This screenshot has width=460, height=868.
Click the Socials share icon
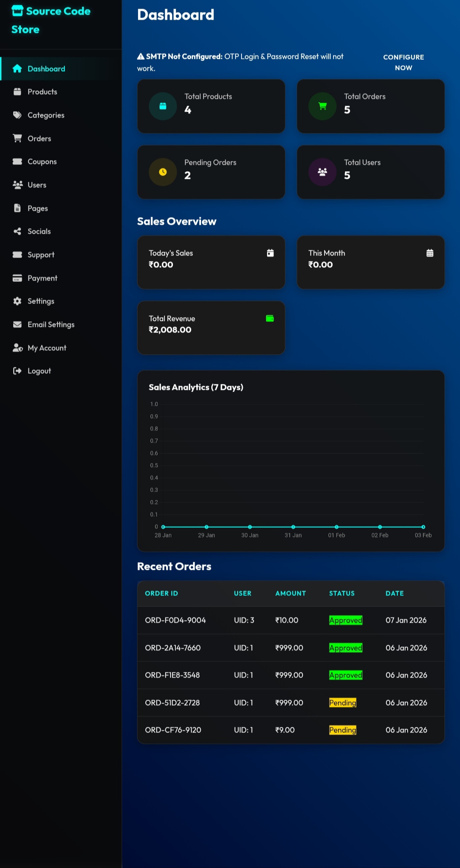(x=17, y=231)
